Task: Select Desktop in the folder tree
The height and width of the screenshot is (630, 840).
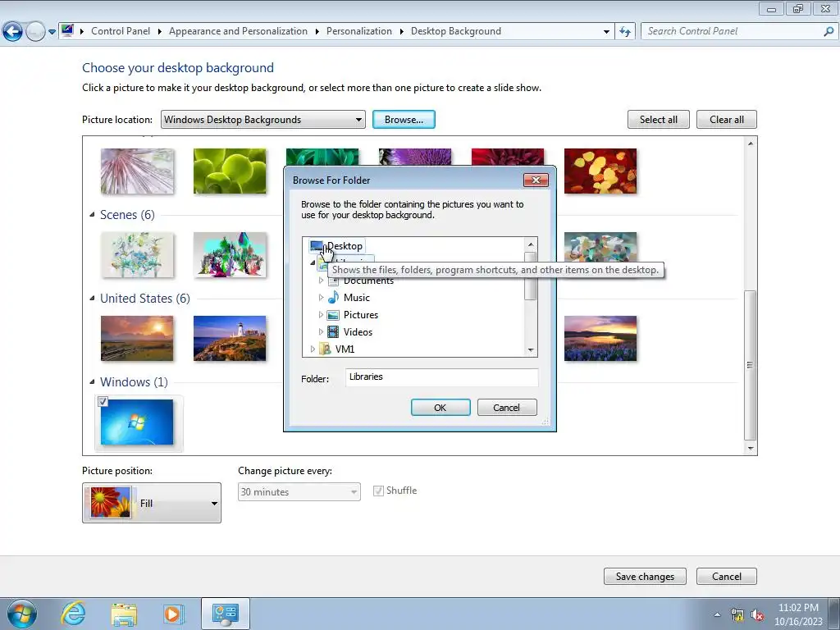Action: [x=345, y=246]
